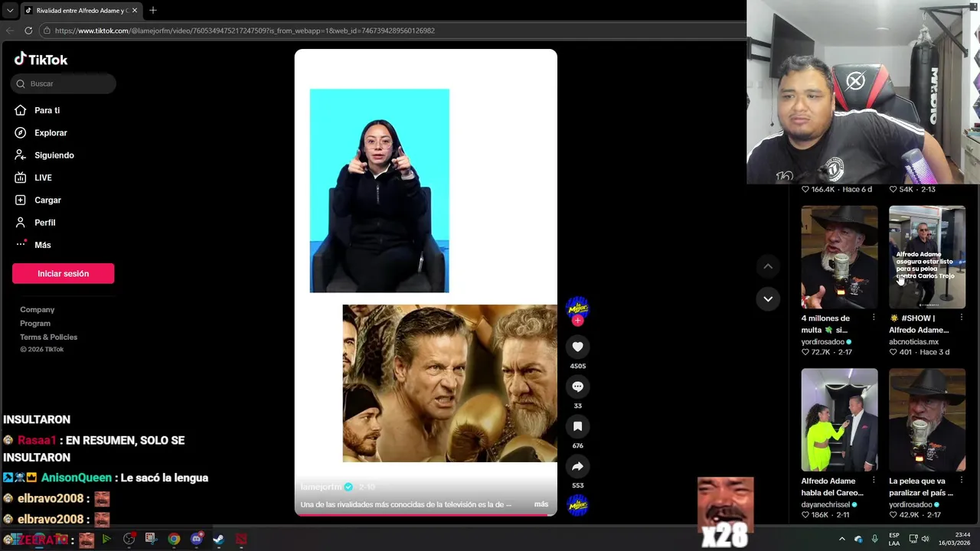Open the 'La pelea que va paralizar' thumbnail

pyautogui.click(x=927, y=419)
